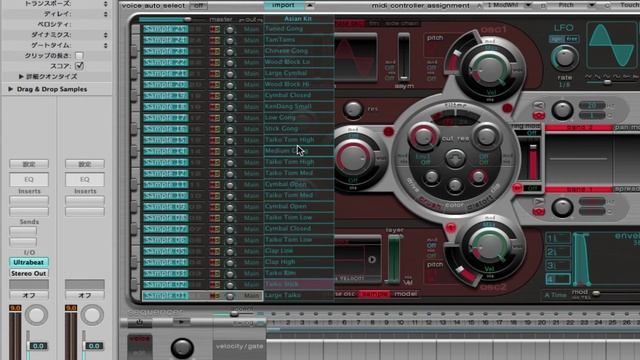The width and height of the screenshot is (640, 360).
Task: Open the ダイナミクス value arrows
Action: coord(106,35)
